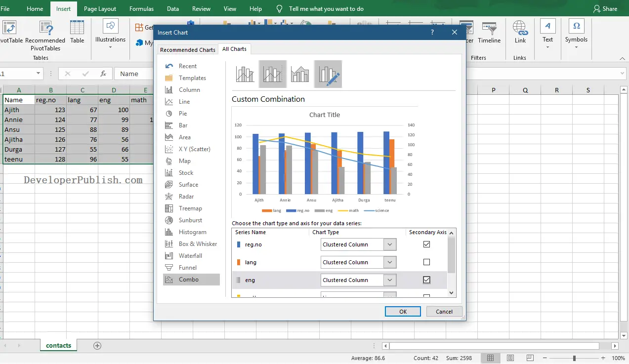Choose the Funnel chart category
Screen dimensions: 629x364
(191, 268)
